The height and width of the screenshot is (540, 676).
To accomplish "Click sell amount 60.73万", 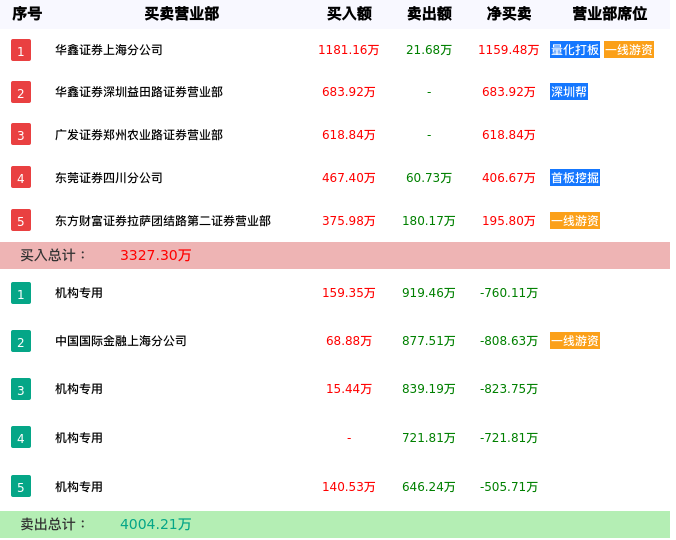I will 429,178.
